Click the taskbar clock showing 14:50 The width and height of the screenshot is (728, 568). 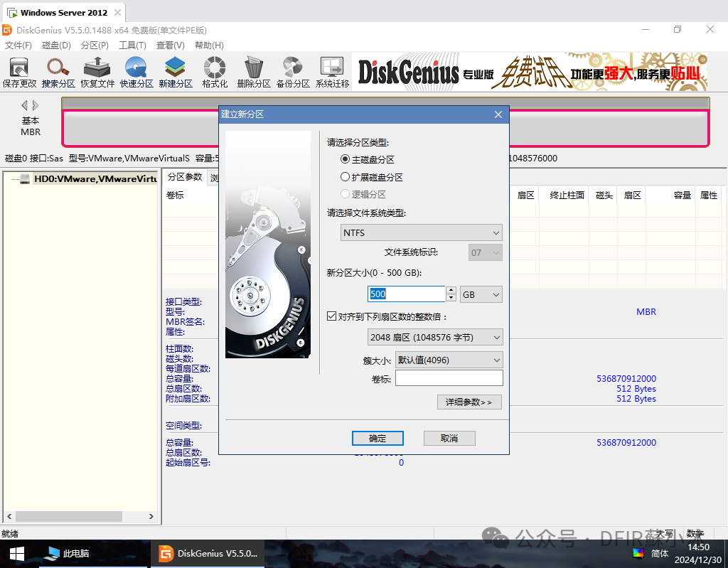[698, 554]
